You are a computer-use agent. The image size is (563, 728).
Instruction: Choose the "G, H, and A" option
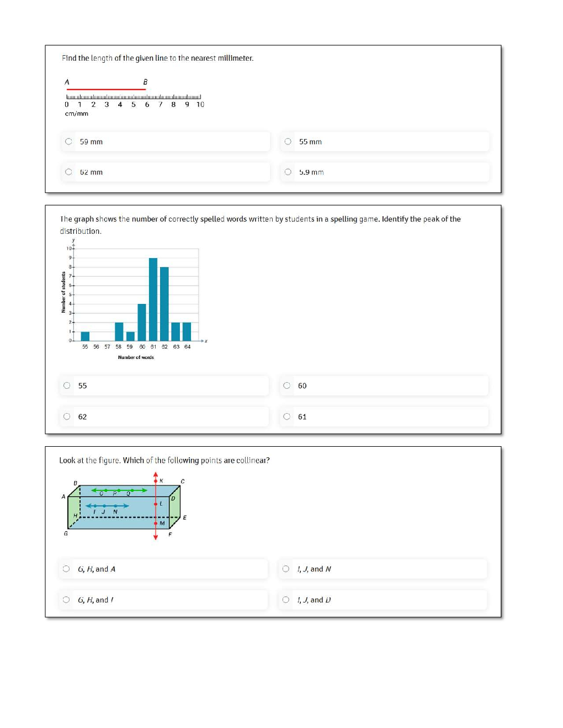point(66,569)
